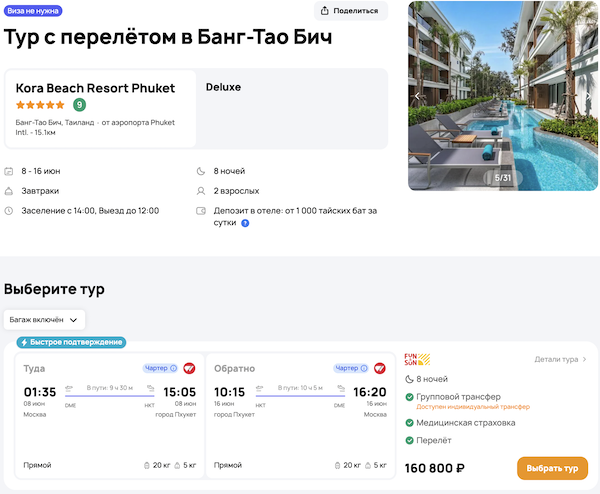Click the deposit info icon
The width and height of the screenshot is (600, 494).
245,223
